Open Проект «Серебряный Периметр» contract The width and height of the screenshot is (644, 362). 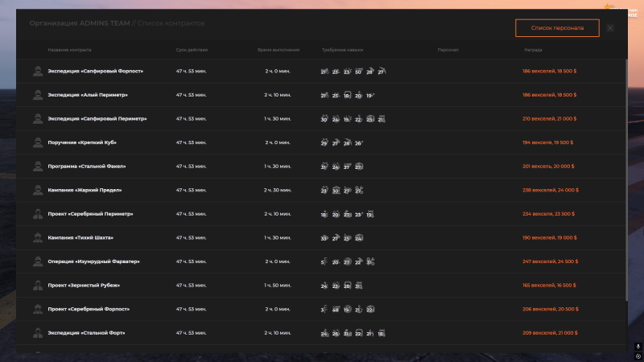[90, 214]
